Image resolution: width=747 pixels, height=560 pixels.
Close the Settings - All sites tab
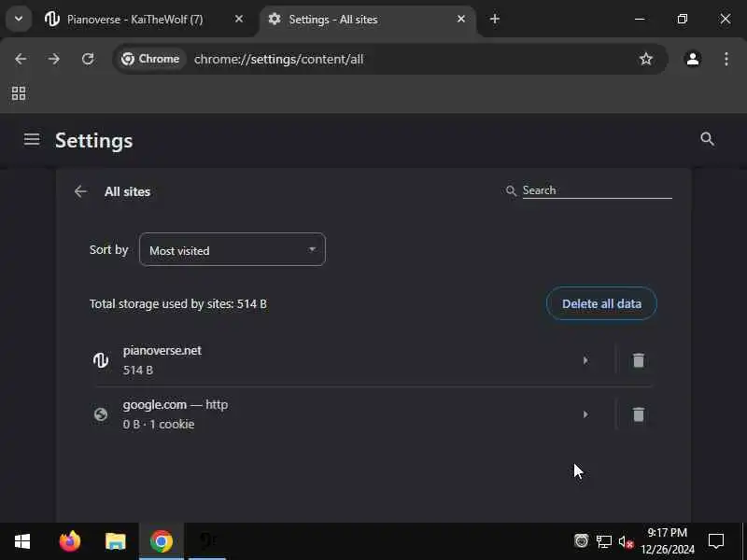[x=460, y=19]
